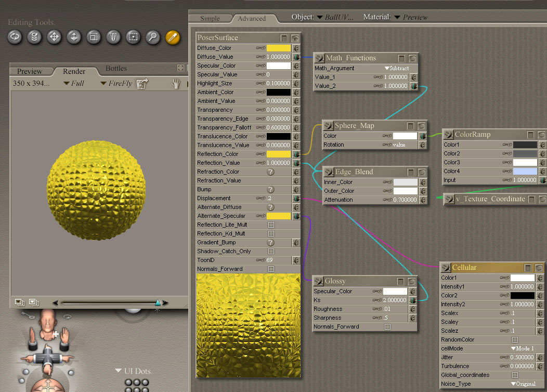The width and height of the screenshot is (547, 392).
Task: Click the Math_Functions node options icon
Action: [402, 58]
